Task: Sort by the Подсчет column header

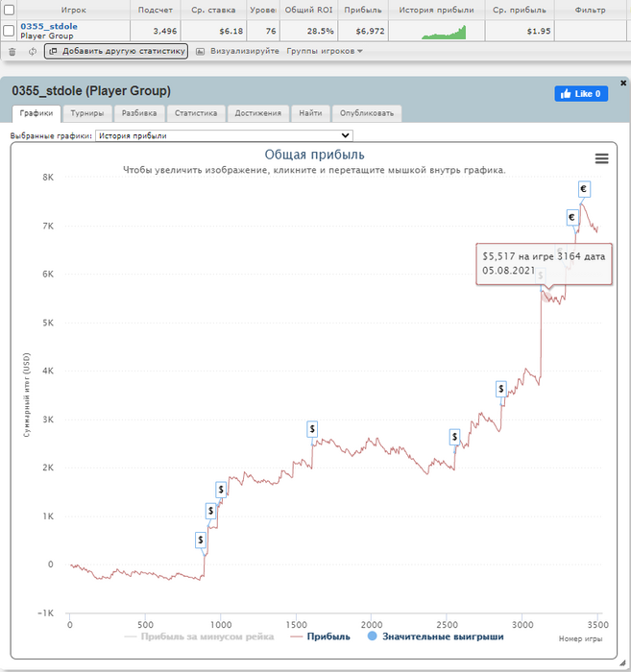Action: click(x=156, y=10)
